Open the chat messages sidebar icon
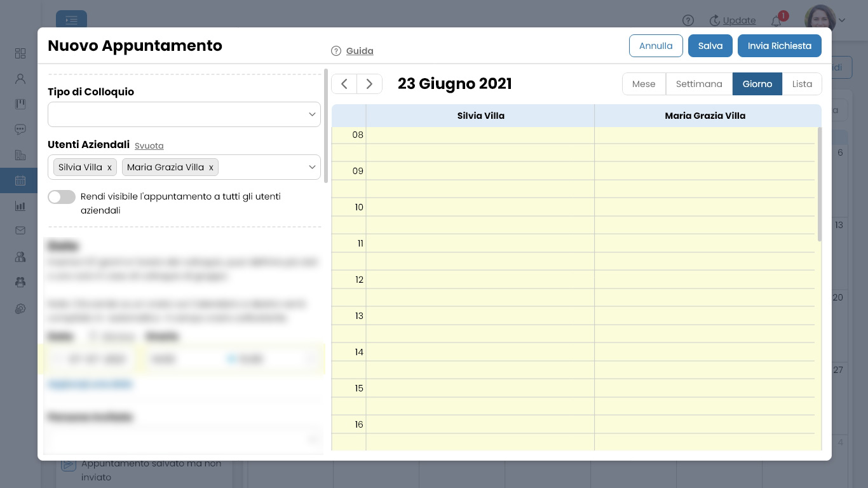The height and width of the screenshot is (488, 868). click(20, 129)
